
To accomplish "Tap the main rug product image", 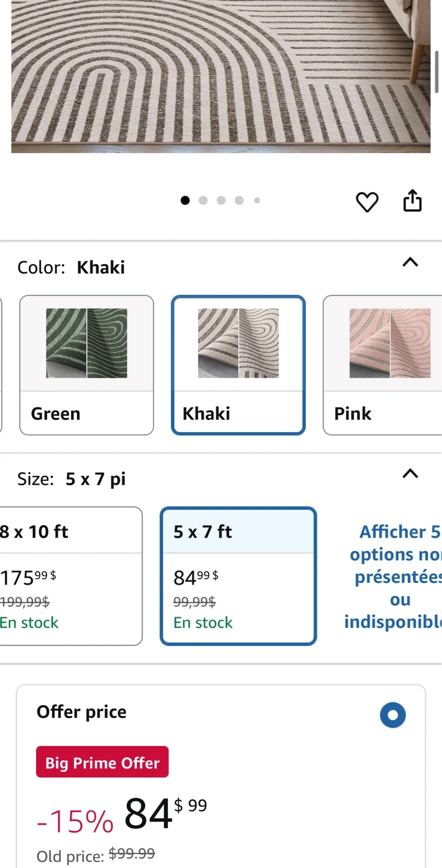I will [220, 75].
